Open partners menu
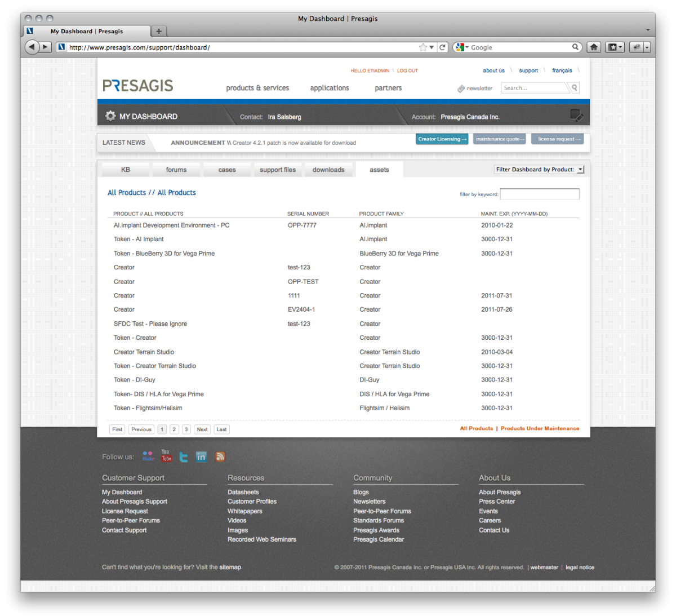The height and width of the screenshot is (616, 676). 388,88
